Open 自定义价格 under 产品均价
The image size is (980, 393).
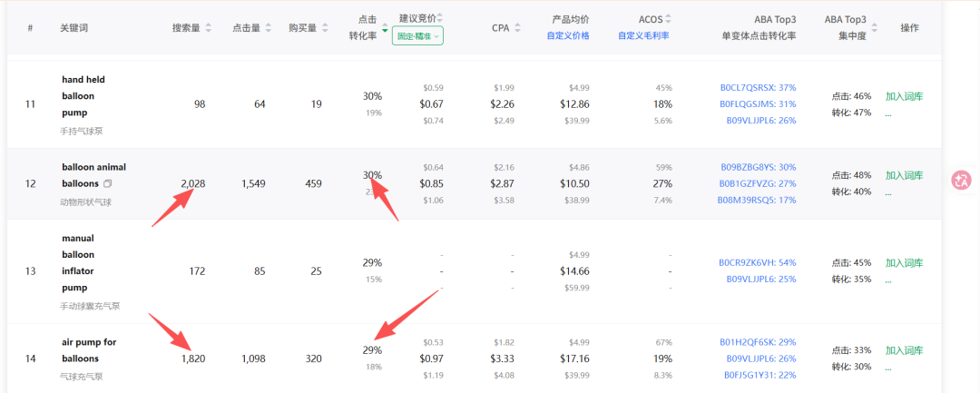[568, 36]
